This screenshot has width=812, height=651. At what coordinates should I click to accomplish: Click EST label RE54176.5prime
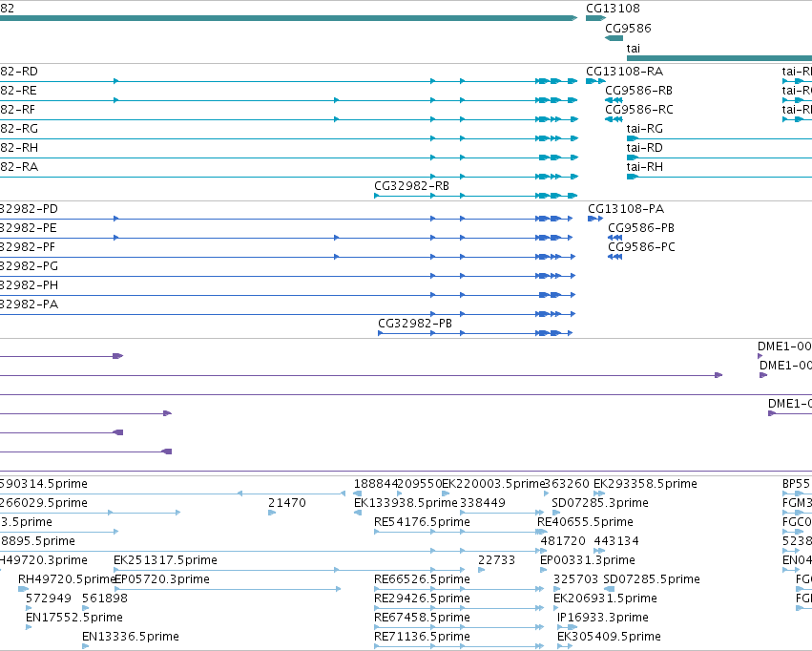tap(422, 522)
